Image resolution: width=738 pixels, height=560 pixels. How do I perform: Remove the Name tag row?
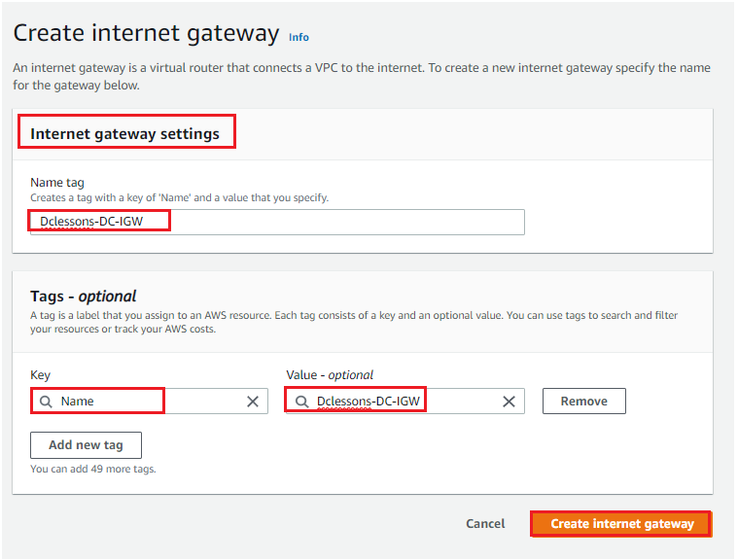pyautogui.click(x=584, y=401)
